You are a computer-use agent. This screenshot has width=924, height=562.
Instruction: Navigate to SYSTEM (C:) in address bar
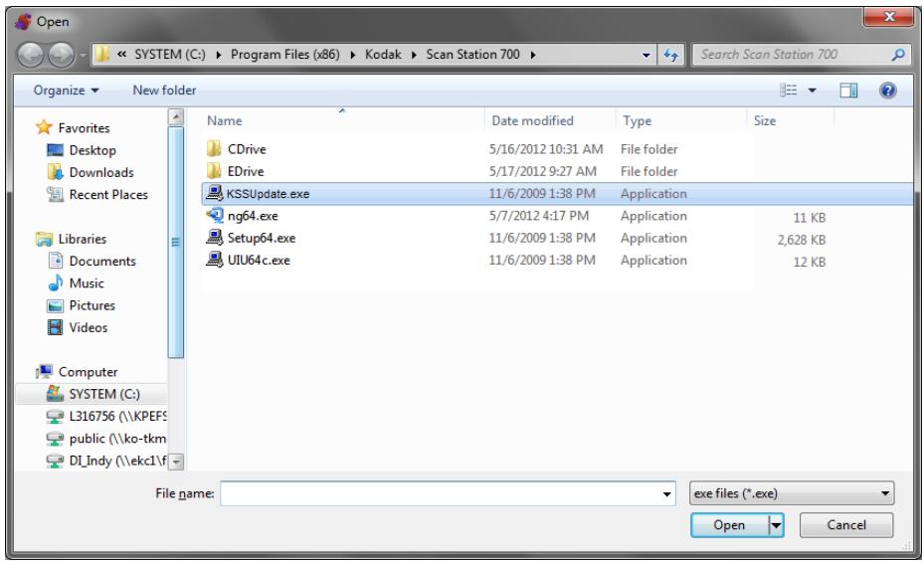coord(170,54)
